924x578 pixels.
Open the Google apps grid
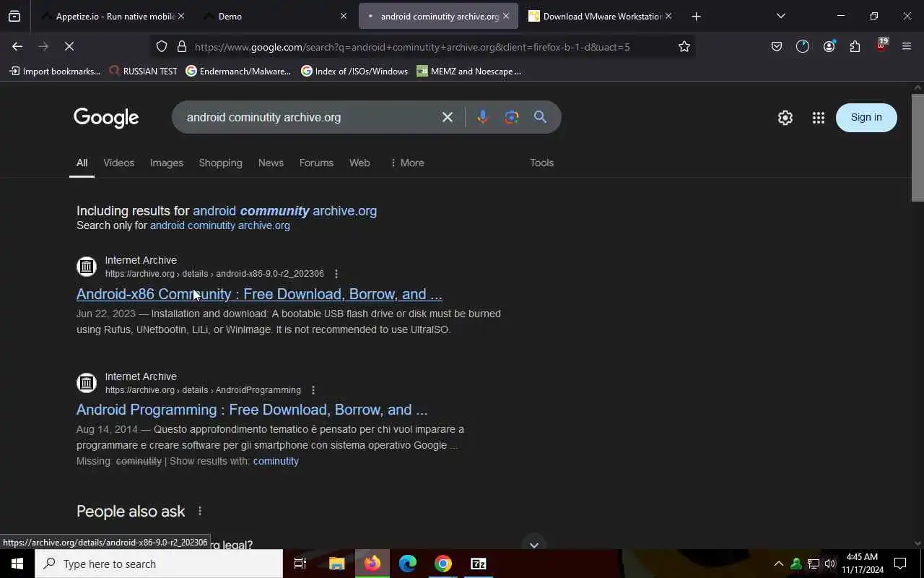pos(818,118)
